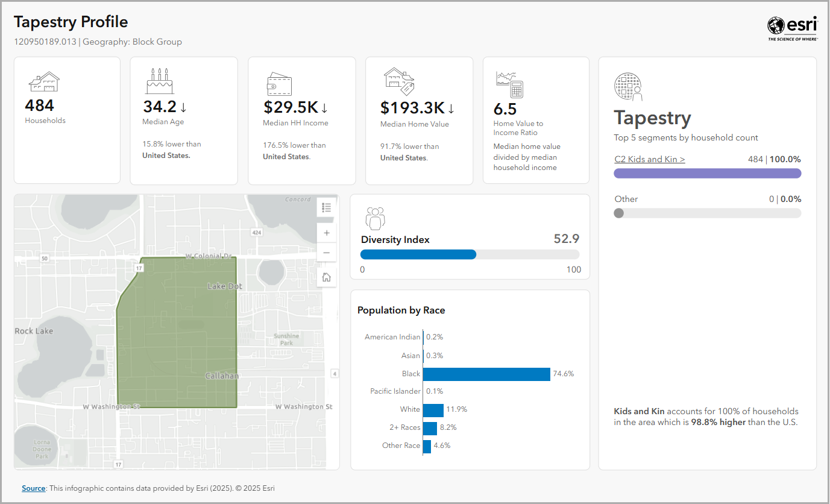This screenshot has width=830, height=504.
Task: Toggle the map legend button
Action: tap(327, 207)
